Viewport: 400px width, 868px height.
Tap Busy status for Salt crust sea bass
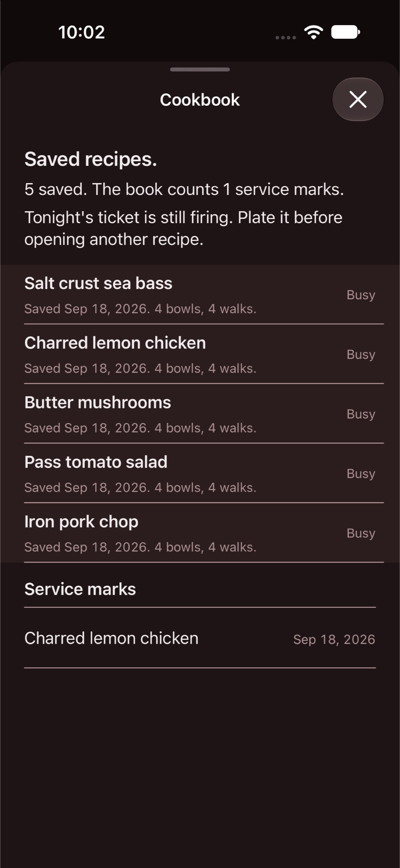(x=361, y=295)
